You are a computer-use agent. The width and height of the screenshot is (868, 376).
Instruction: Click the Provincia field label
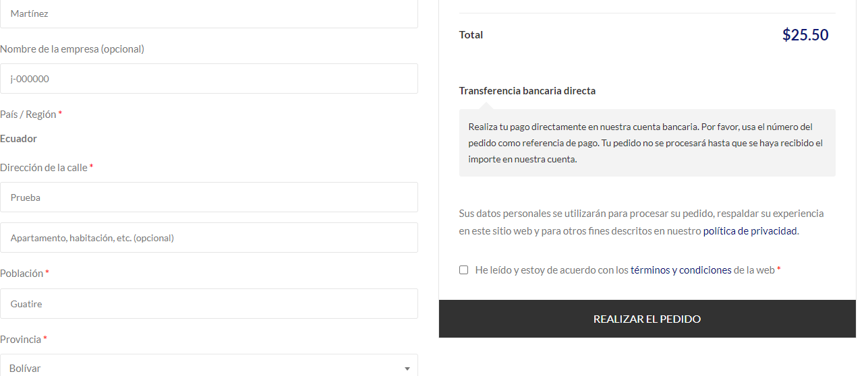[21, 340]
